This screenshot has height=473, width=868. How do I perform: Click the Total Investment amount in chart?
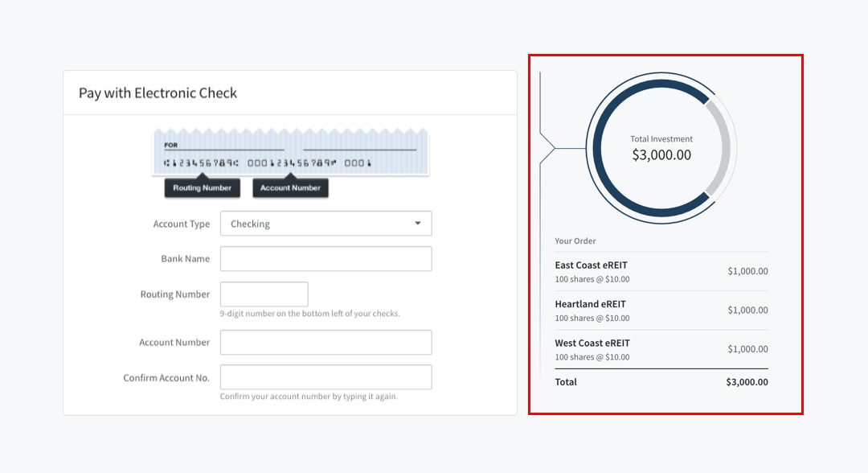[x=661, y=155]
